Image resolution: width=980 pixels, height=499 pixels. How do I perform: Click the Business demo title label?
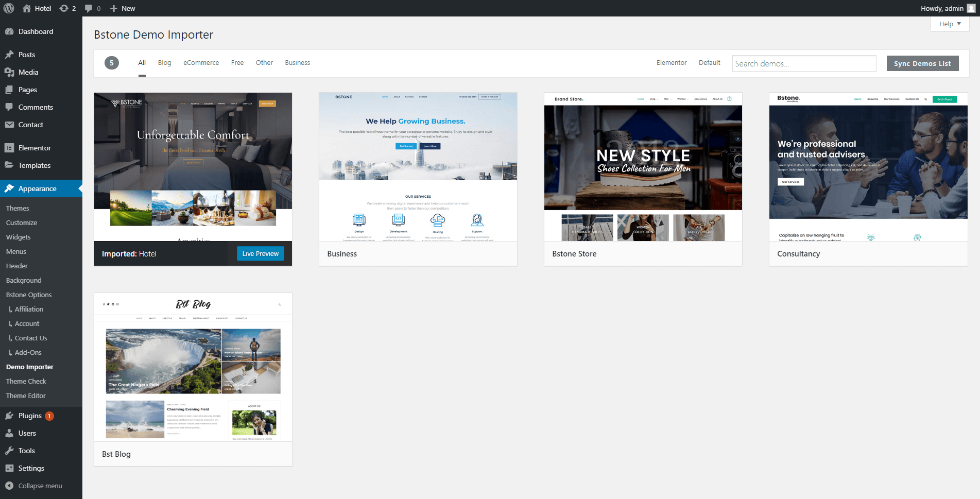[342, 254]
